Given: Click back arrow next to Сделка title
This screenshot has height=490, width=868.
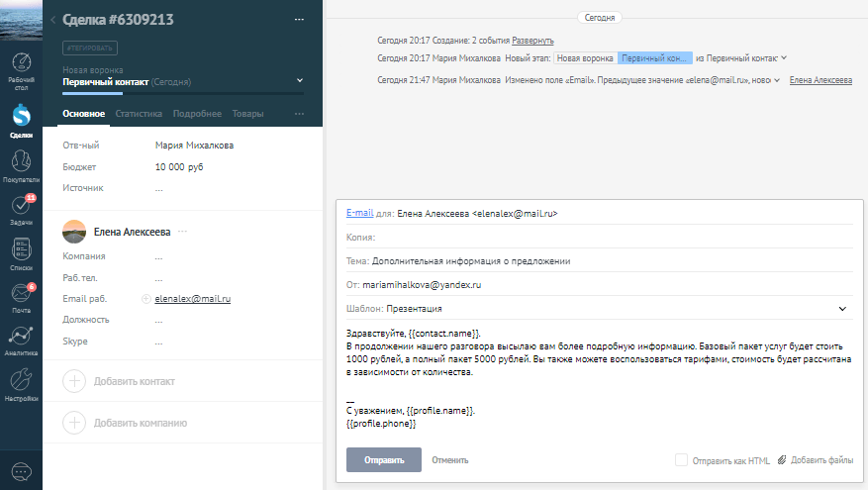Looking at the screenshot, I should (x=51, y=20).
